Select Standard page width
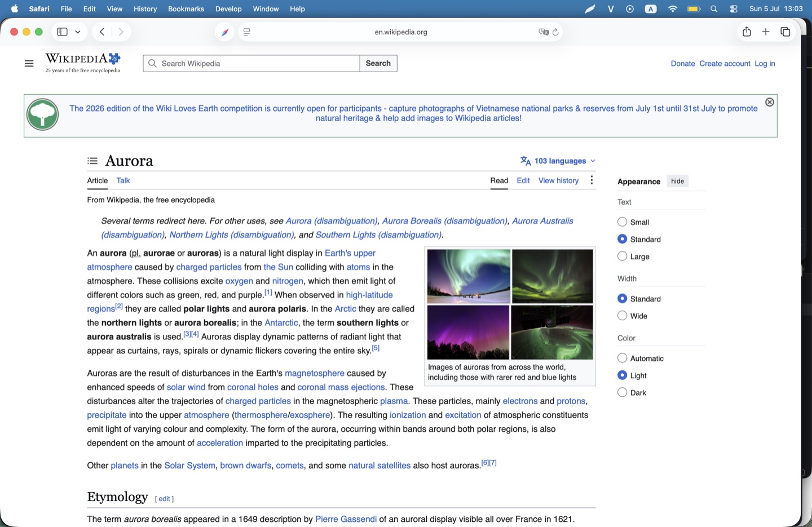The height and width of the screenshot is (527, 812). point(622,299)
